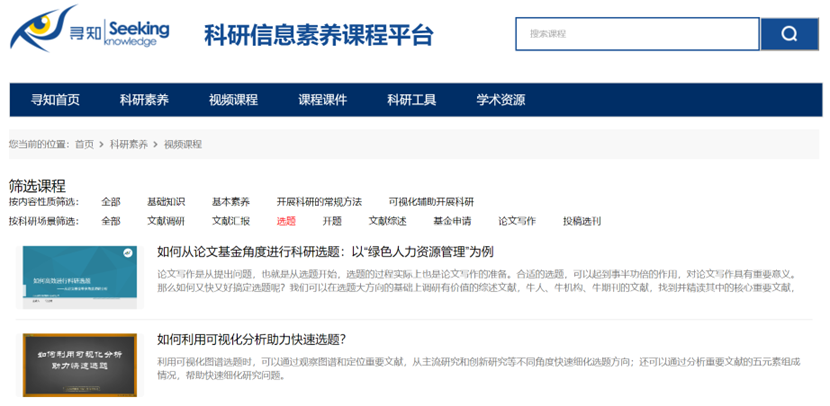Screen dimensions: 830x406
Task: Open the 绿色人力资源管理 course thumbnail
Action: [x=80, y=277]
